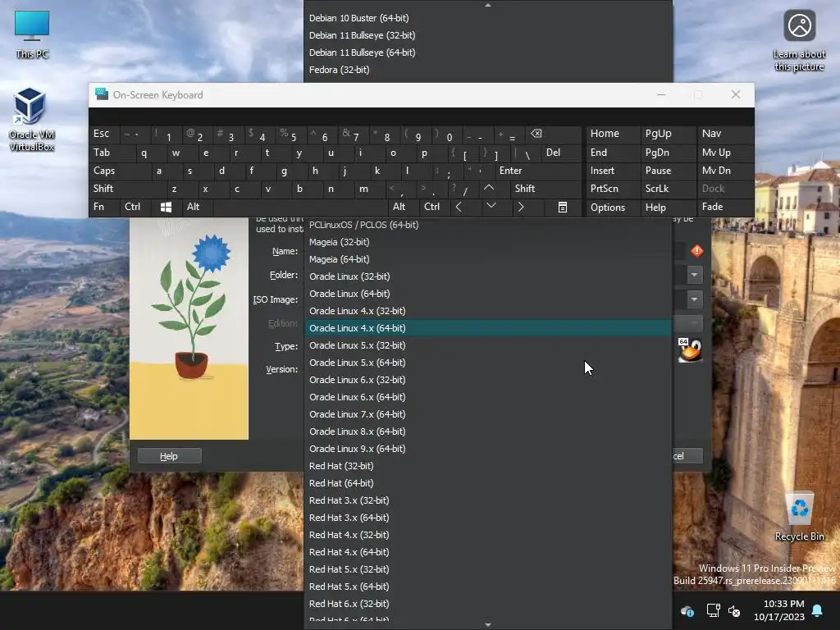Click the Backspace key on On-Screen Keyboard

[554, 134]
